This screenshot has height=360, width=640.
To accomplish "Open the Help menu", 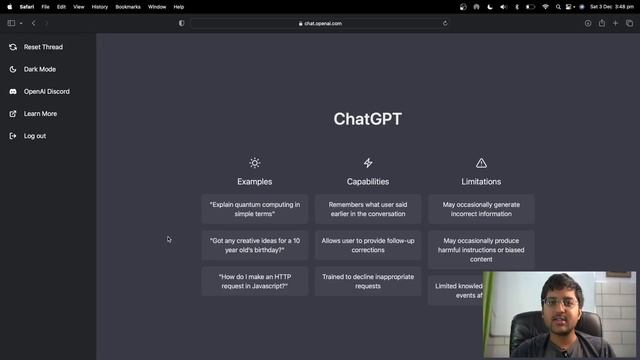I will click(x=179, y=7).
